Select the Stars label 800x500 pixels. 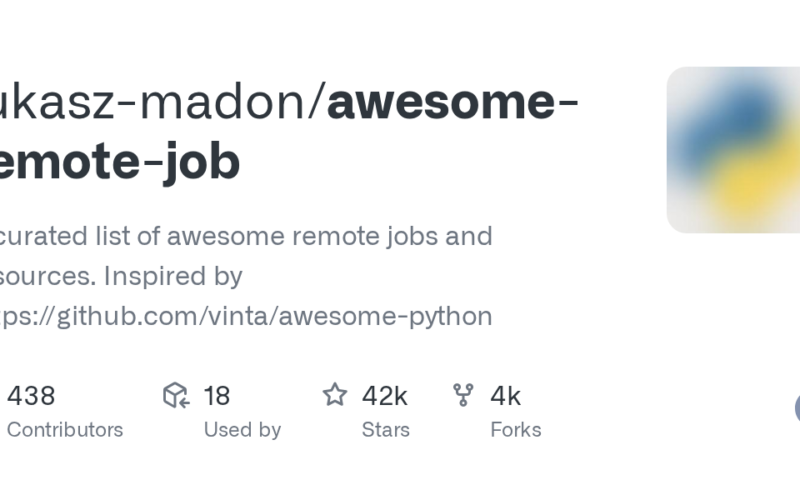(386, 430)
